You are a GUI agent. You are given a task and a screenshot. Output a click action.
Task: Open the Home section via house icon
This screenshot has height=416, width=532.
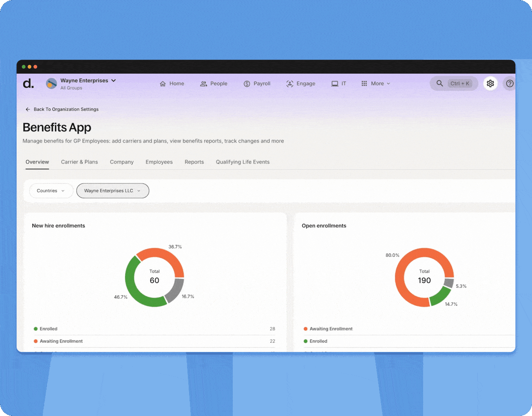click(x=163, y=83)
